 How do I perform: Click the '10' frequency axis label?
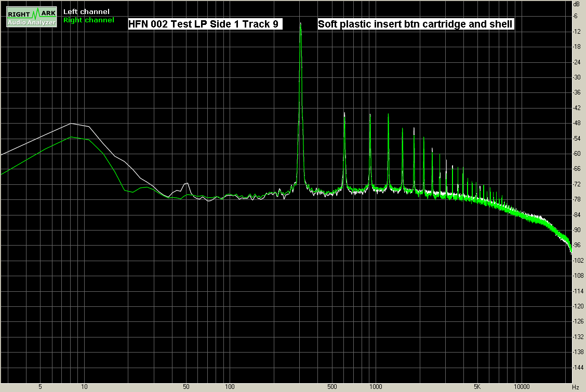[85, 387]
